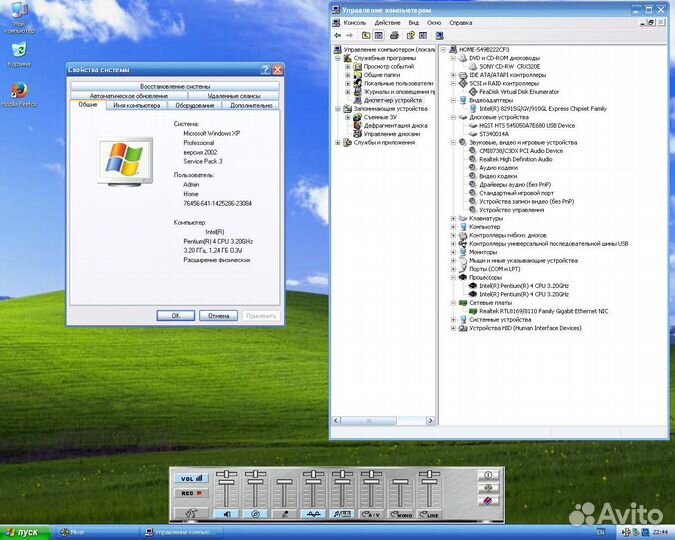
Task: Toggle the VOL mode button in mixer
Action: pos(190,478)
